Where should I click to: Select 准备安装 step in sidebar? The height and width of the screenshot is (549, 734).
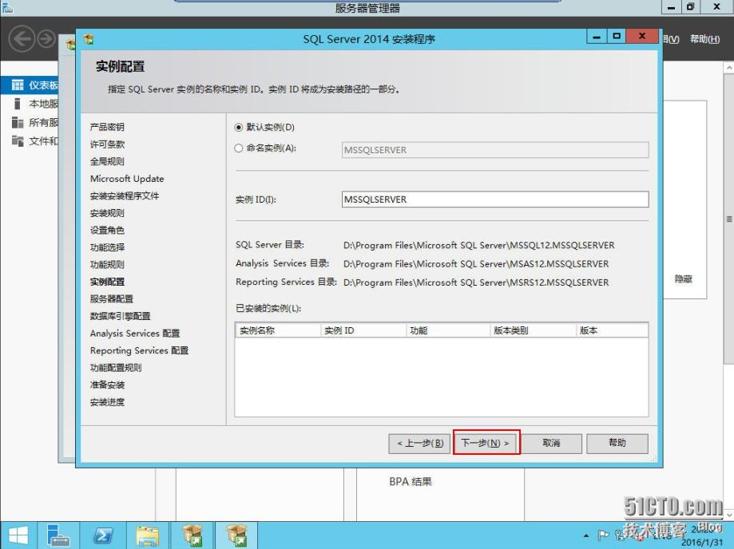[107, 385]
